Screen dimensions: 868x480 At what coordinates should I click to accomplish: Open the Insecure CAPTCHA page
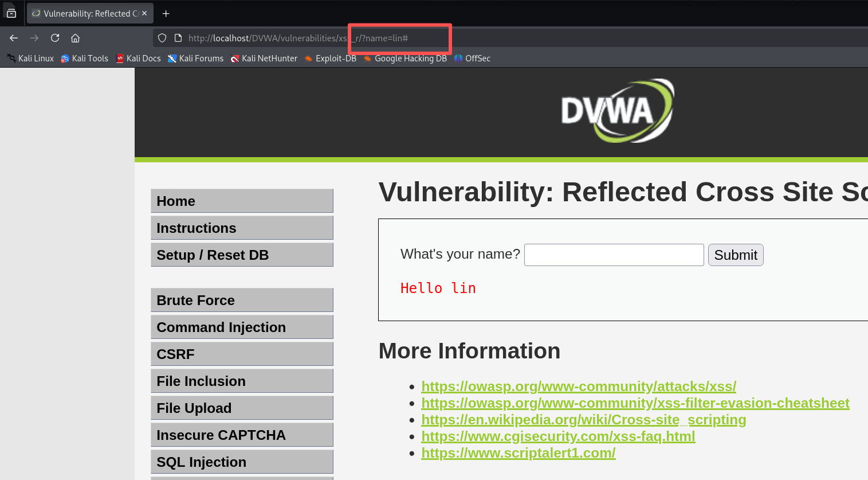point(242,435)
